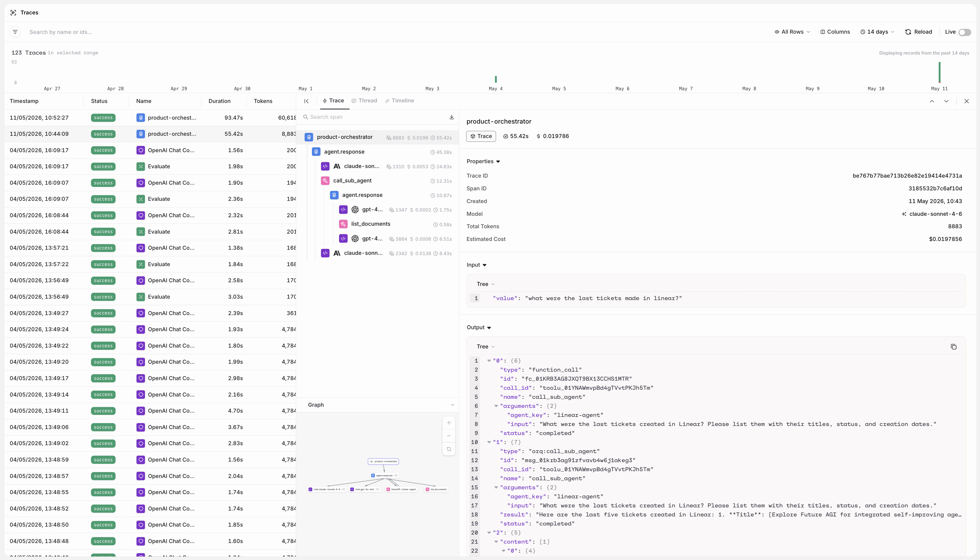The height and width of the screenshot is (560, 980).
Task: Open the filter icon beside search bar
Action: [15, 32]
